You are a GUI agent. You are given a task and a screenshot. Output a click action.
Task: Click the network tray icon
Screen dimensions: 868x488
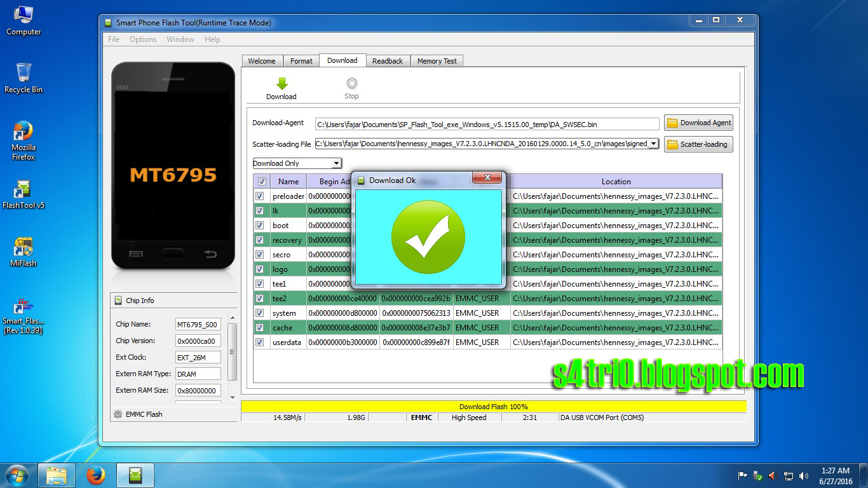pyautogui.click(x=789, y=475)
